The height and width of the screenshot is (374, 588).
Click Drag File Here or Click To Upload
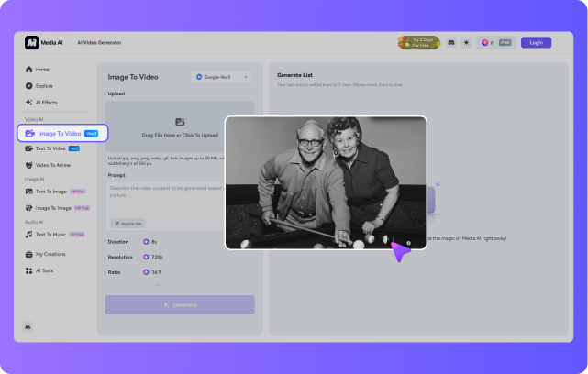180,136
